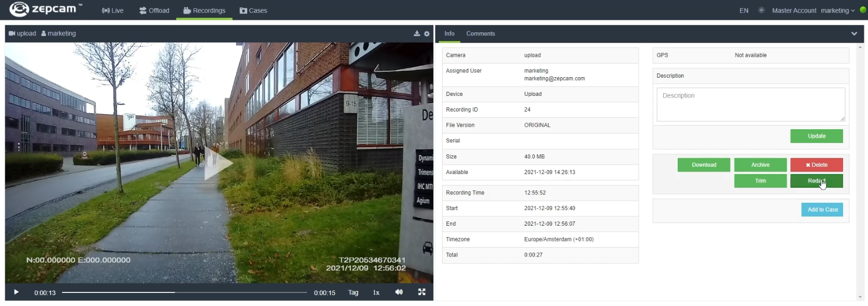Click into the Description text field
The image size is (868, 306).
point(751,104)
